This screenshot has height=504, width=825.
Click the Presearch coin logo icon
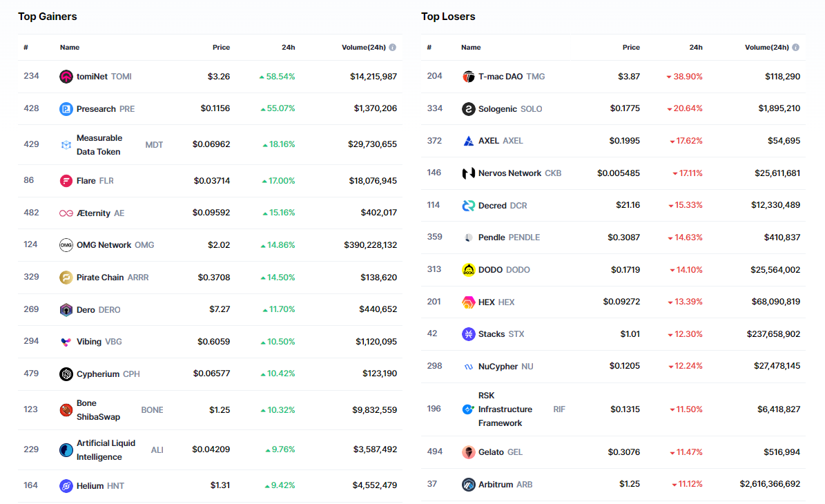pos(66,108)
